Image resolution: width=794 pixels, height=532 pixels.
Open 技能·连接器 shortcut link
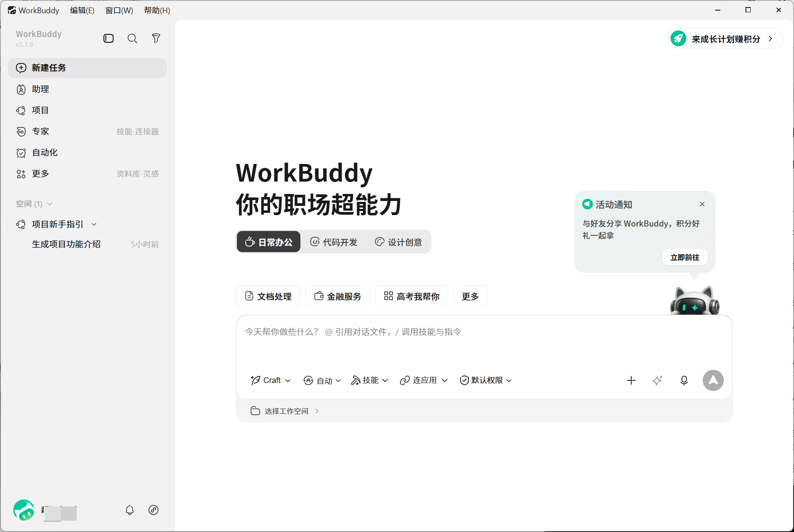(x=138, y=131)
